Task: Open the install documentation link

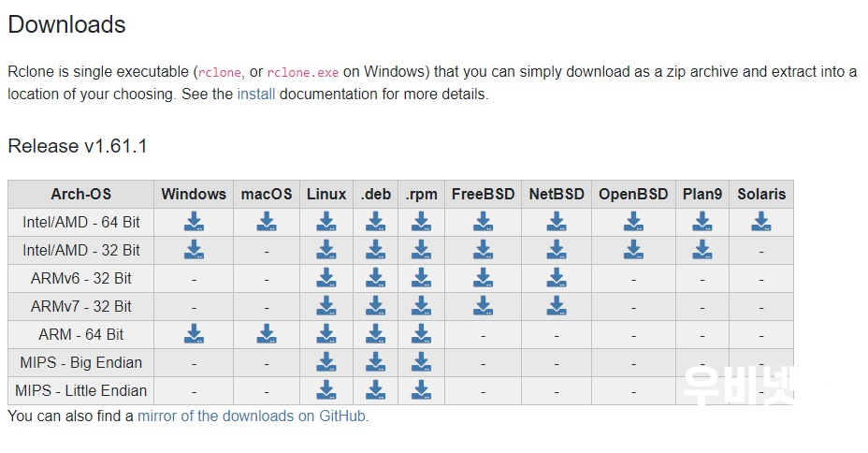Action: tap(255, 95)
